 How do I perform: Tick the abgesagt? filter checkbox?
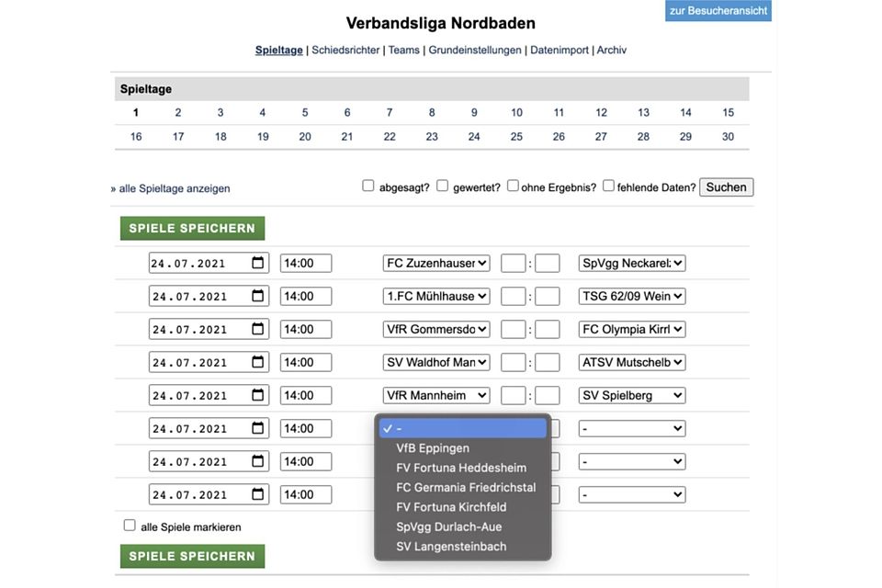point(368,186)
